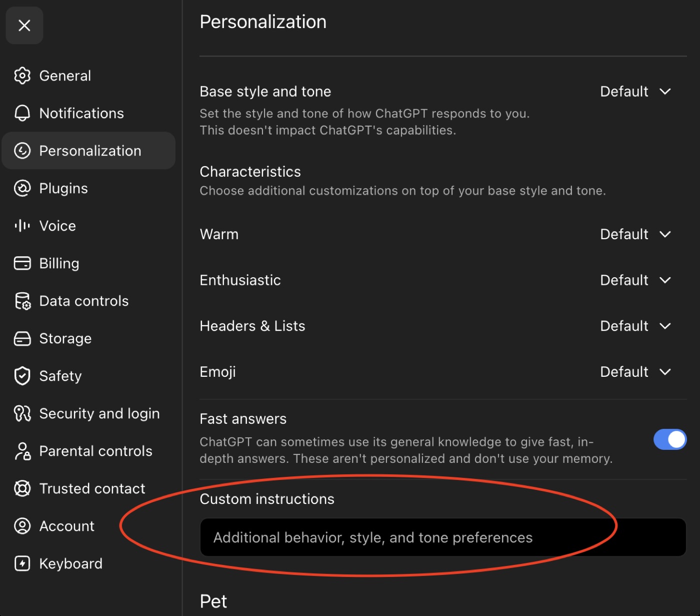Open the Base style and tone dropdown
Screen dimensions: 700x616
635,92
